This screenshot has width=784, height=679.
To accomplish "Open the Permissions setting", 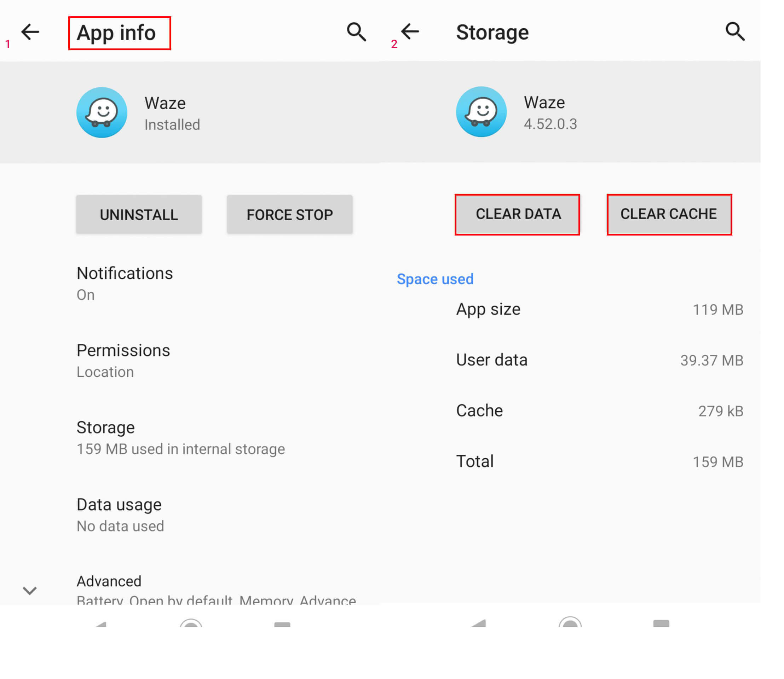I will [190, 360].
